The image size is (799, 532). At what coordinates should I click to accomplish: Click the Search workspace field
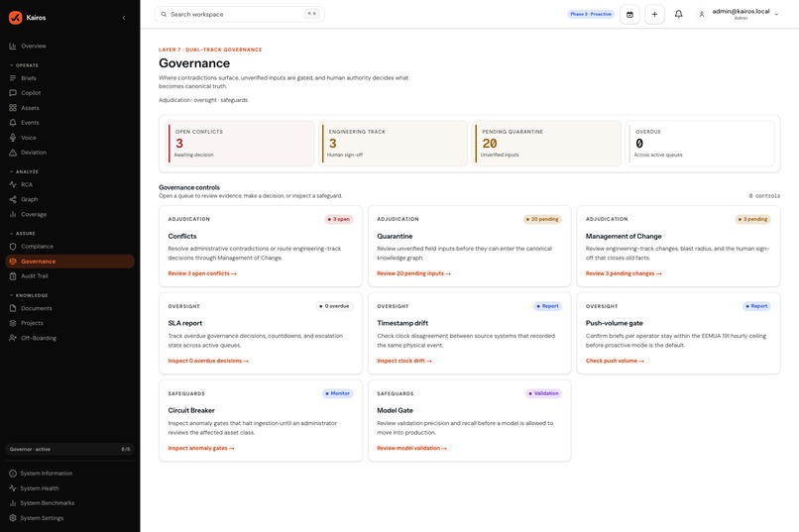[240, 14]
